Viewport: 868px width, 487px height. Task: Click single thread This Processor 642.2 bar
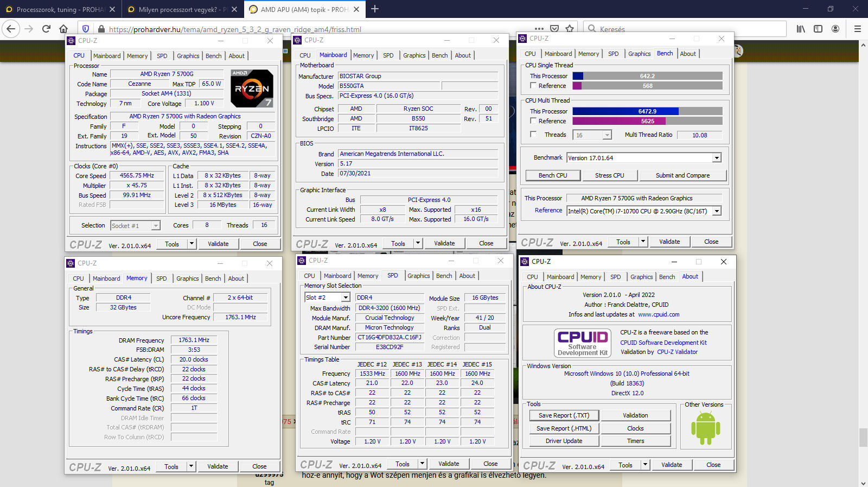[647, 76]
